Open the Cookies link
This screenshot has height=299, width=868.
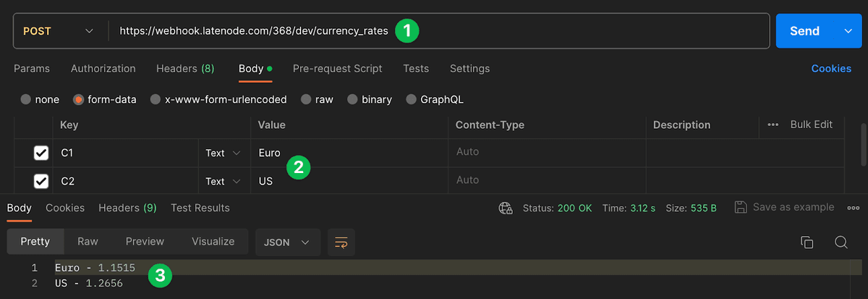click(x=831, y=69)
